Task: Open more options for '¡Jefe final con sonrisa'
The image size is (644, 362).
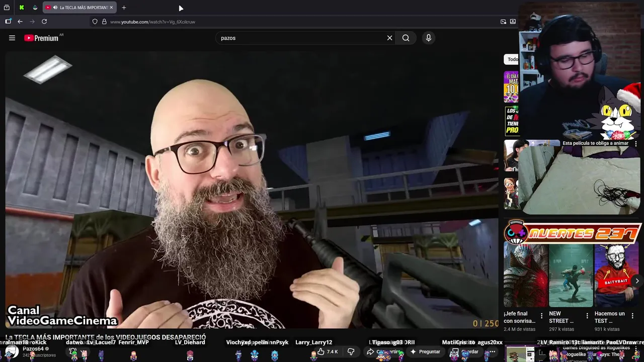Action: [x=541, y=316]
